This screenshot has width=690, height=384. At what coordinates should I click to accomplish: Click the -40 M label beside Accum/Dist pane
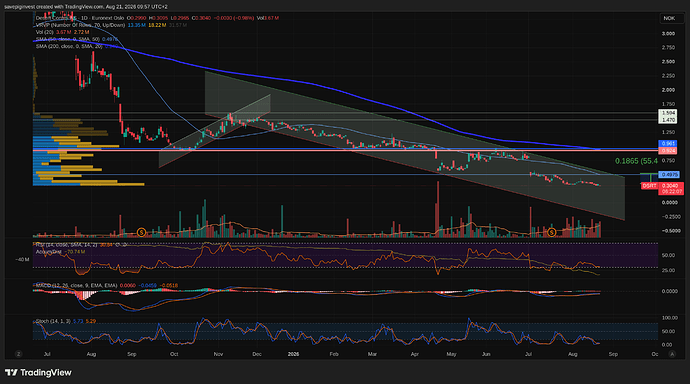tap(22, 260)
